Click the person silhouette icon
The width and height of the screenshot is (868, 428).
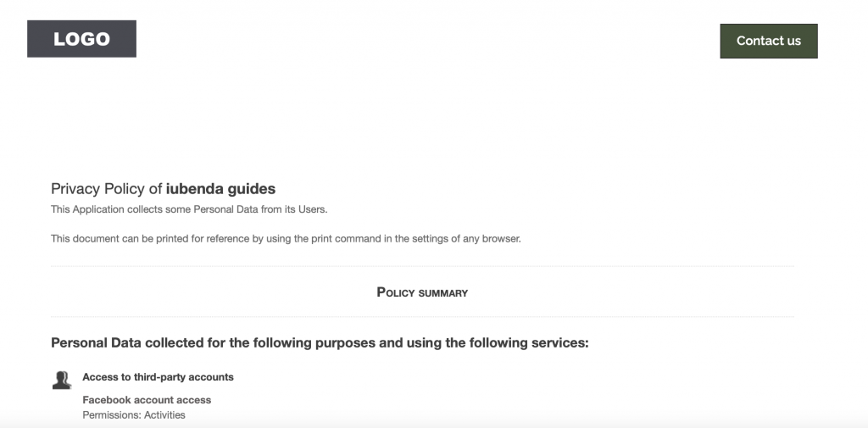tap(61, 381)
